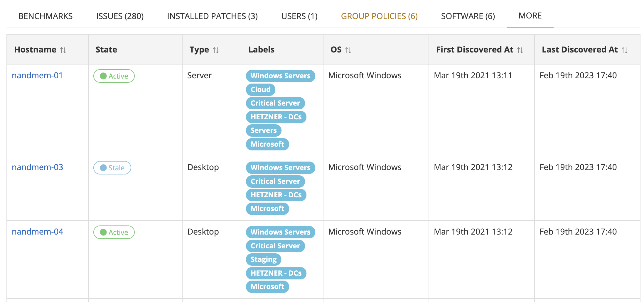The height and width of the screenshot is (302, 644).
Task: Expand the More tab menu
Action: (x=530, y=16)
